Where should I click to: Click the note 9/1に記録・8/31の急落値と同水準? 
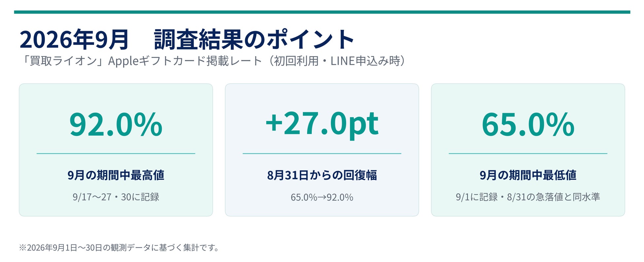[528, 197]
